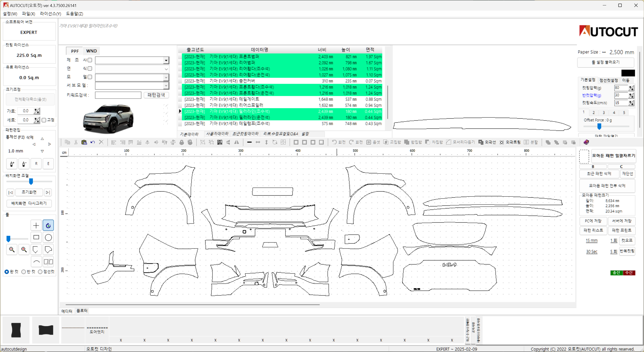Switch to the WND tab

(91, 51)
